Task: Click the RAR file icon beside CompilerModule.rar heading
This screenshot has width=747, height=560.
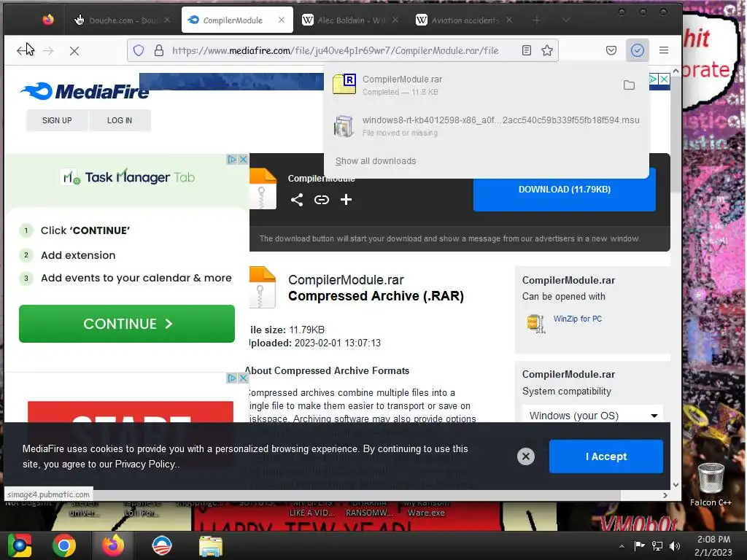Action: pos(262,287)
